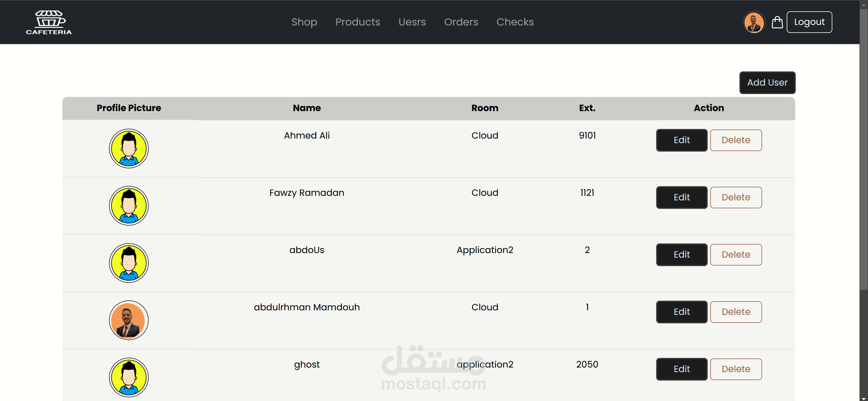The width and height of the screenshot is (868, 401).
Task: Click Ahmed Ali's profile picture
Action: (x=129, y=148)
